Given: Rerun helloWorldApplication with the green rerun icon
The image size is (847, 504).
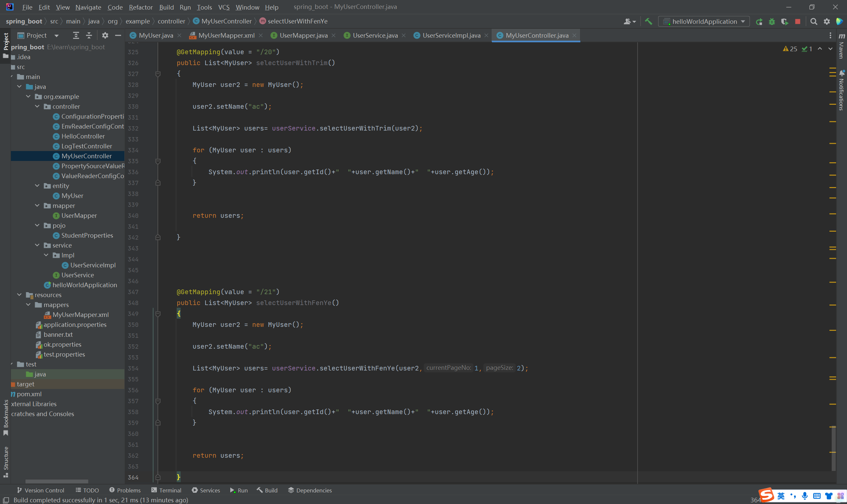Looking at the screenshot, I should (759, 21).
